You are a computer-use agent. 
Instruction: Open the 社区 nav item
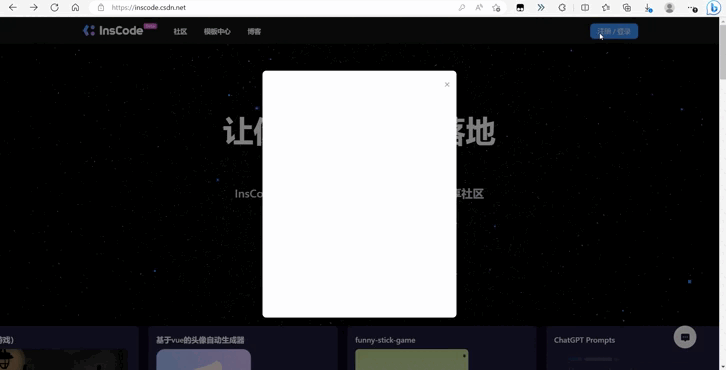tap(180, 31)
